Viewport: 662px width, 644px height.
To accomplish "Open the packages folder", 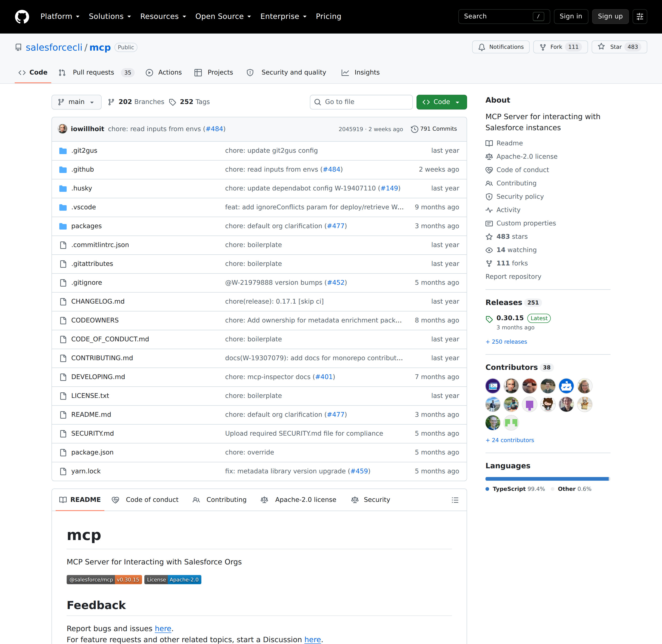I will point(86,226).
